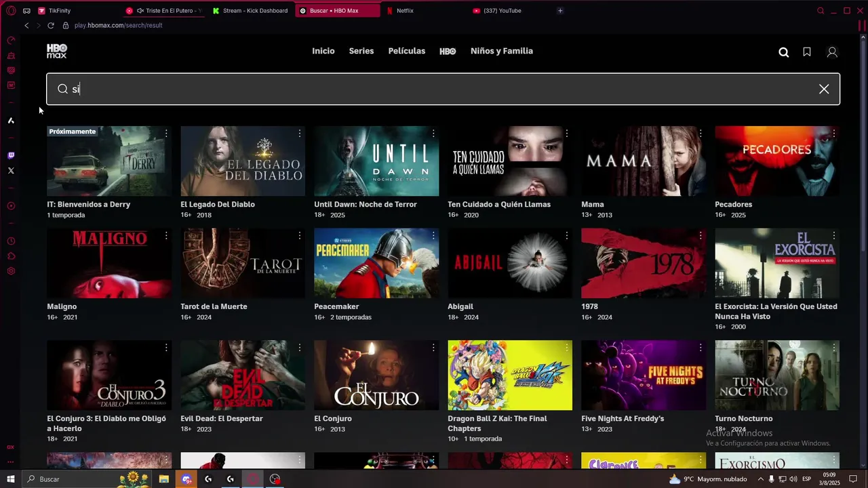Open the Opera GX taskbar icon

(252, 479)
